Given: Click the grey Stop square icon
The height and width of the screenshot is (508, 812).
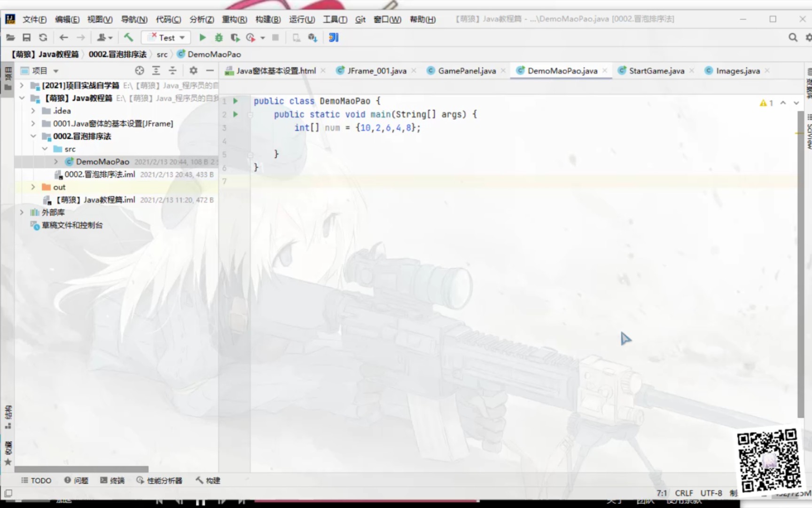Looking at the screenshot, I should (x=276, y=38).
